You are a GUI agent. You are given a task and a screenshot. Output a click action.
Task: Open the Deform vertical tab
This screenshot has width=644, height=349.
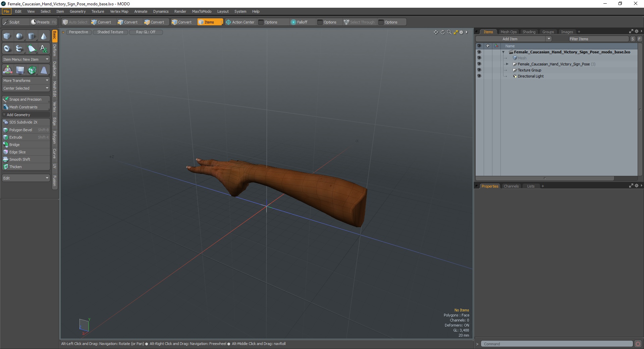point(55,50)
